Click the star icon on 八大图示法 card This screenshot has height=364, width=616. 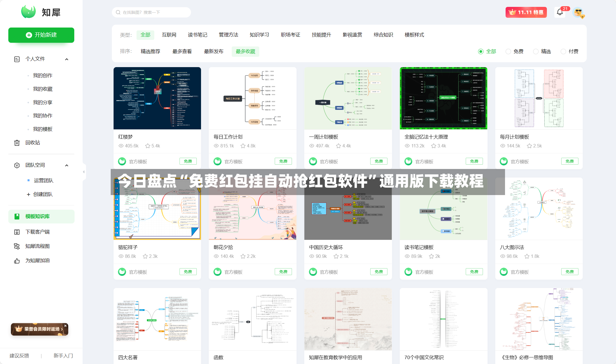coord(527,256)
